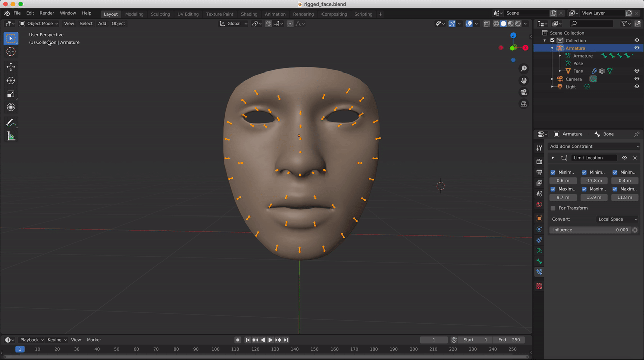644x360 pixels.
Task: Switch to the Sculpting workspace tab
Action: point(160,14)
